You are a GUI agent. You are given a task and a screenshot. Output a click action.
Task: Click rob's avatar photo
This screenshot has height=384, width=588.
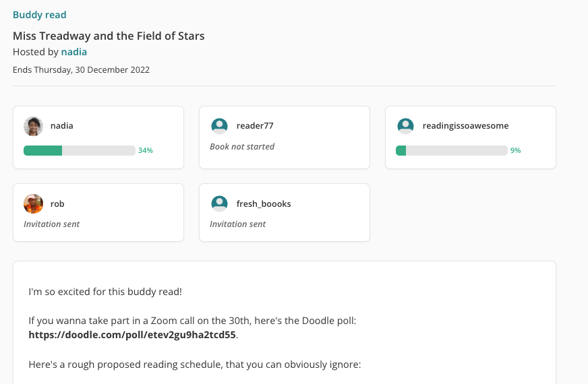coord(33,204)
